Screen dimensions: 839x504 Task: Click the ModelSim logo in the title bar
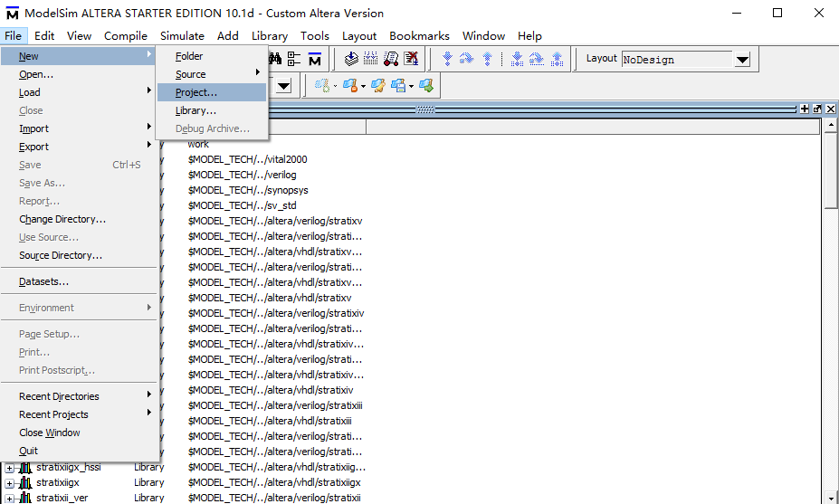pyautogui.click(x=12, y=13)
